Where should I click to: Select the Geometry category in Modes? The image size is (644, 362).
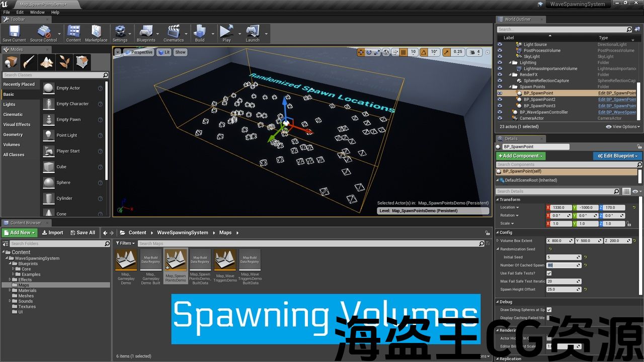coord(13,135)
